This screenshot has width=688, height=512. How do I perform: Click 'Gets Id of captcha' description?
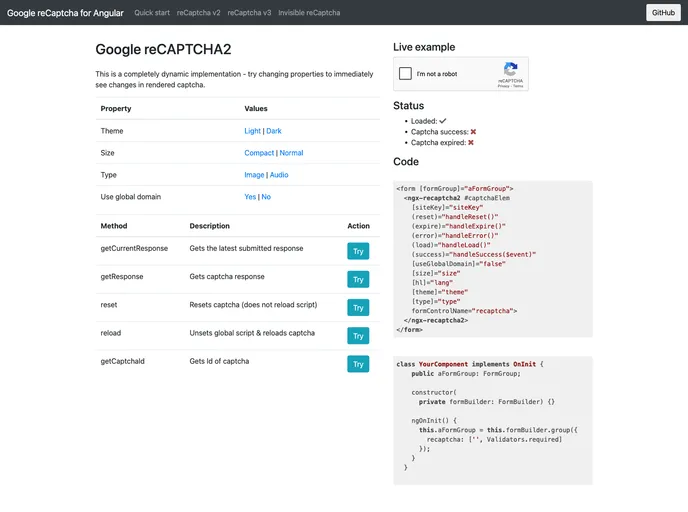pyautogui.click(x=219, y=361)
